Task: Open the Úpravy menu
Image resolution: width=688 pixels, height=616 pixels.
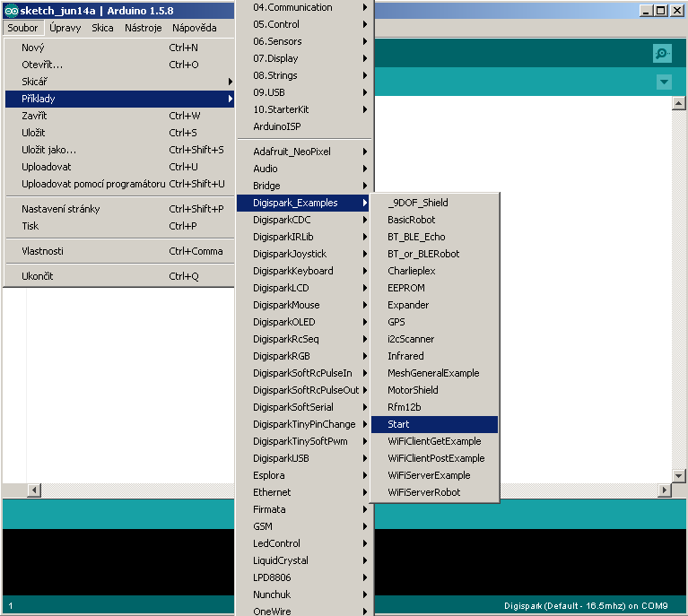Action: (x=65, y=28)
